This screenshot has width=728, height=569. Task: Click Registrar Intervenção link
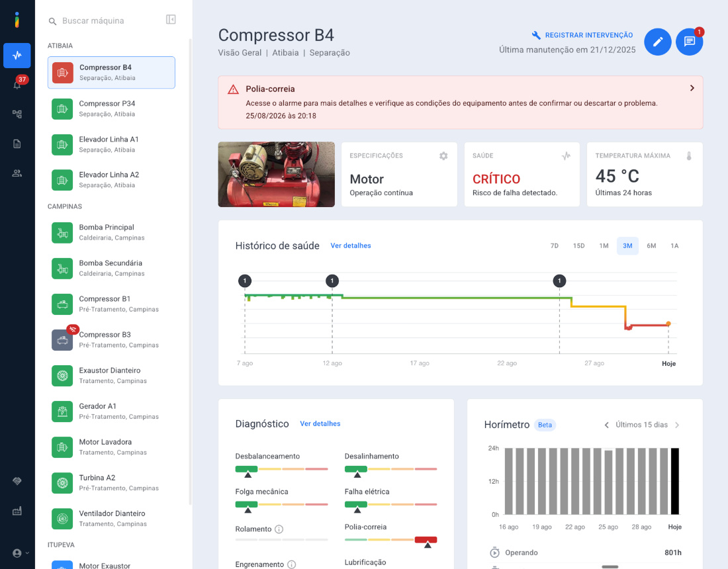pos(582,35)
